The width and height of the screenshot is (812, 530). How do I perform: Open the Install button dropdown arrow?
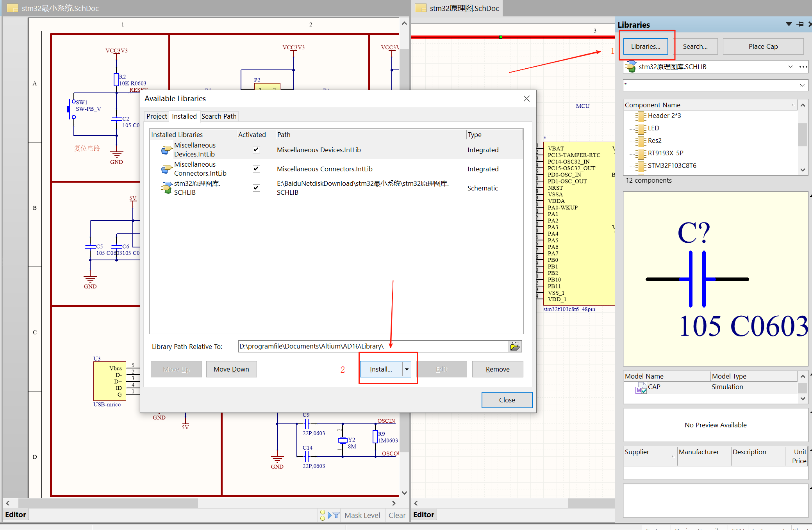pyautogui.click(x=407, y=369)
